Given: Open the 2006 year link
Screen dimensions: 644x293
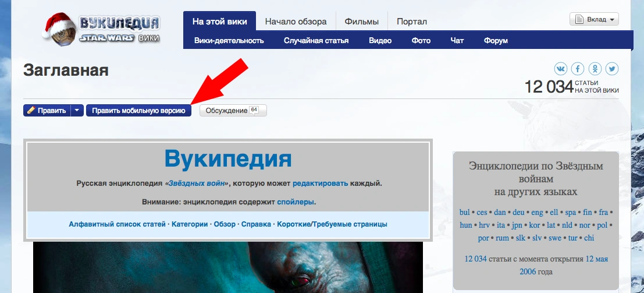Looking at the screenshot, I should coord(527,271).
